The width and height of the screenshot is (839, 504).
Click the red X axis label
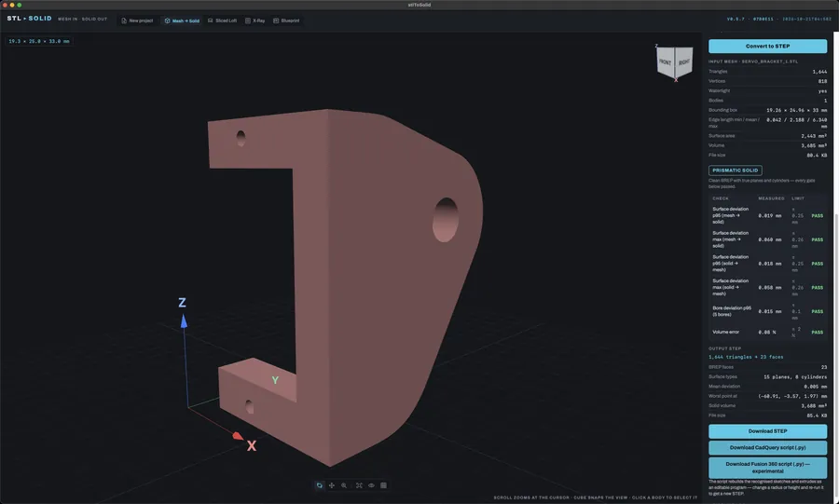252,445
